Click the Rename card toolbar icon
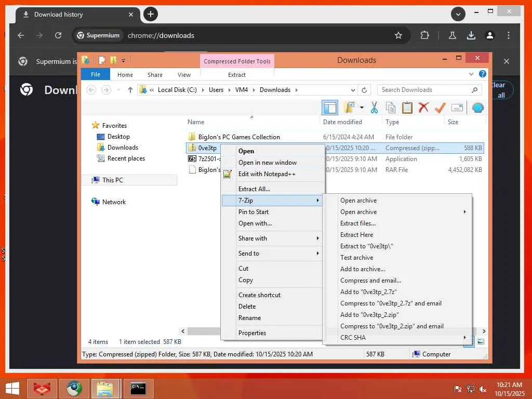This screenshot has height=399, width=532. coord(457,108)
